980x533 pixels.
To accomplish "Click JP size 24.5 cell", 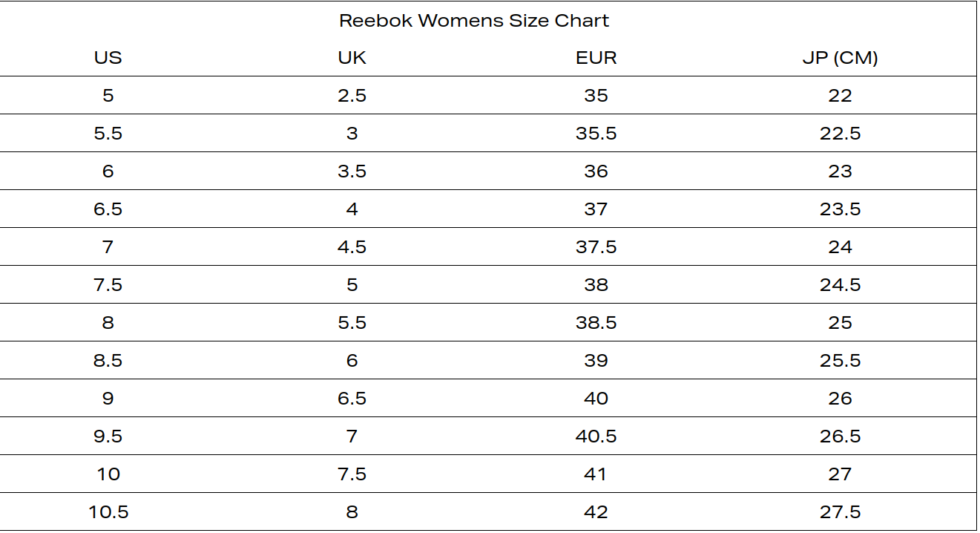I will pos(840,285).
